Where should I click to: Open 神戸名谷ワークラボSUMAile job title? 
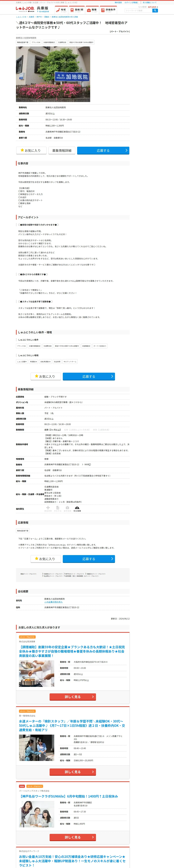[x=69, y=796]
